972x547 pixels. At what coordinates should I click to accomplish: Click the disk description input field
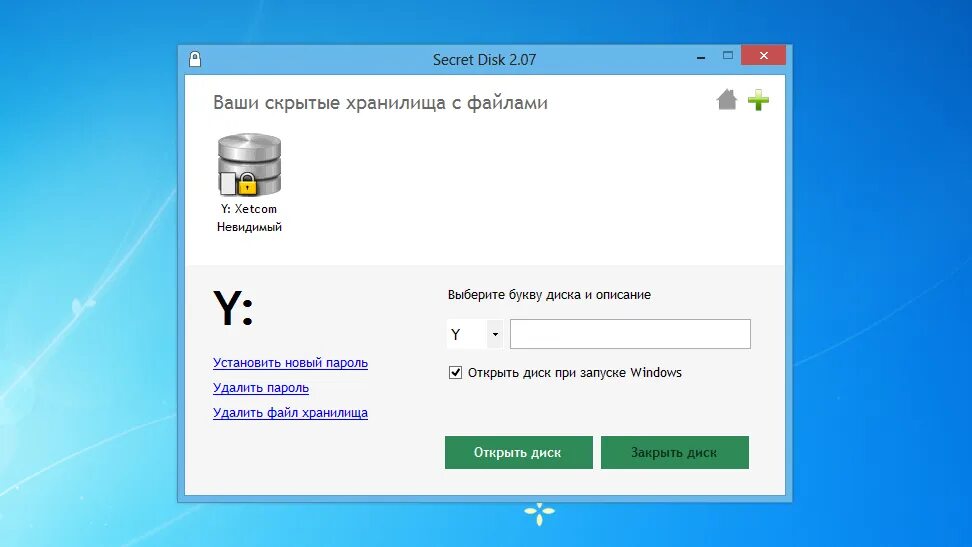click(x=630, y=334)
